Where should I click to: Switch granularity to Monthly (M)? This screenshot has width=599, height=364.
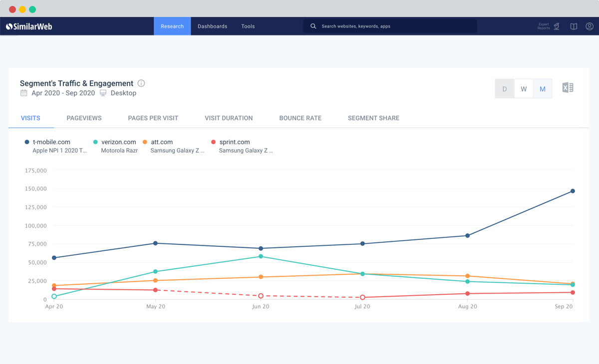[543, 89]
